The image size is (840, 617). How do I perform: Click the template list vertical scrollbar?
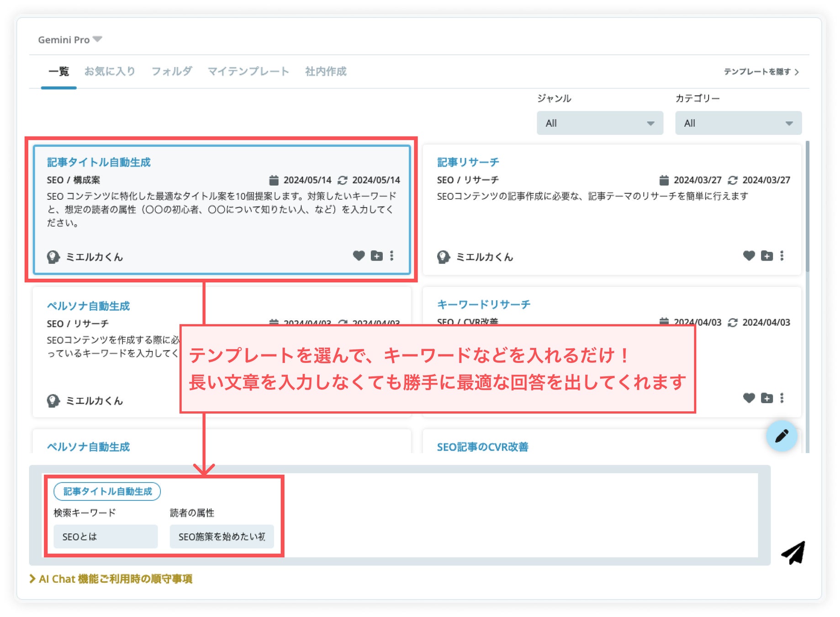pos(807,206)
